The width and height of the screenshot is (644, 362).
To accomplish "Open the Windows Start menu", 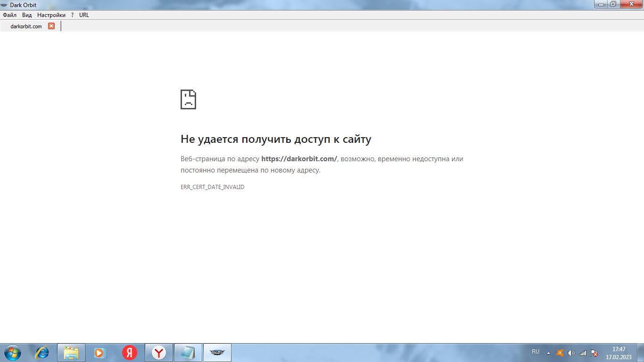I will 12,352.
